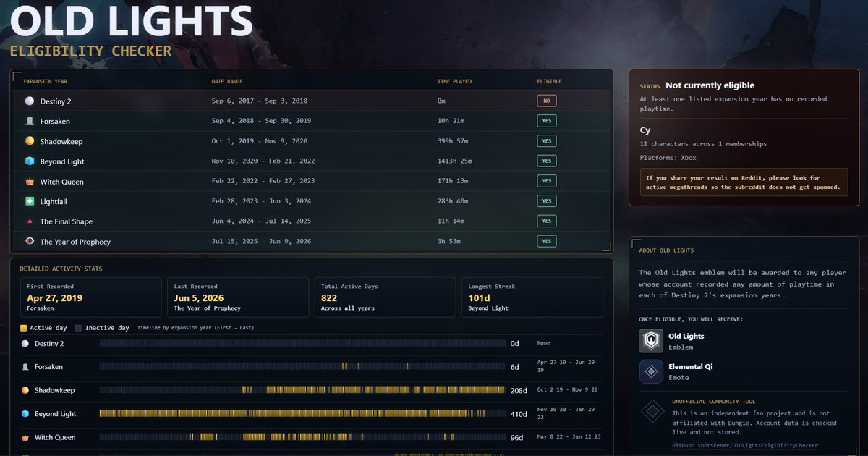Click the Witch Queen icon in activity timeline
This screenshot has height=456, width=868.
[x=25, y=437]
